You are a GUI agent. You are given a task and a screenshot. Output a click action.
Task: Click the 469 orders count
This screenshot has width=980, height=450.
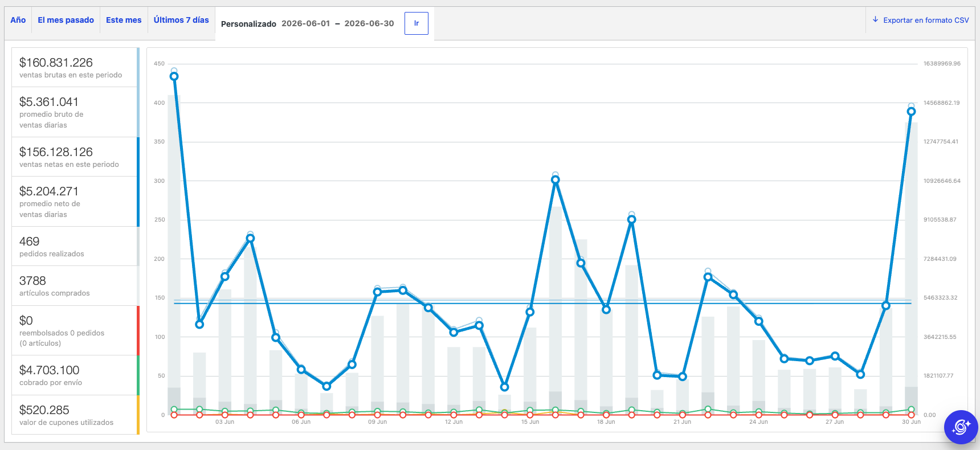click(x=30, y=242)
